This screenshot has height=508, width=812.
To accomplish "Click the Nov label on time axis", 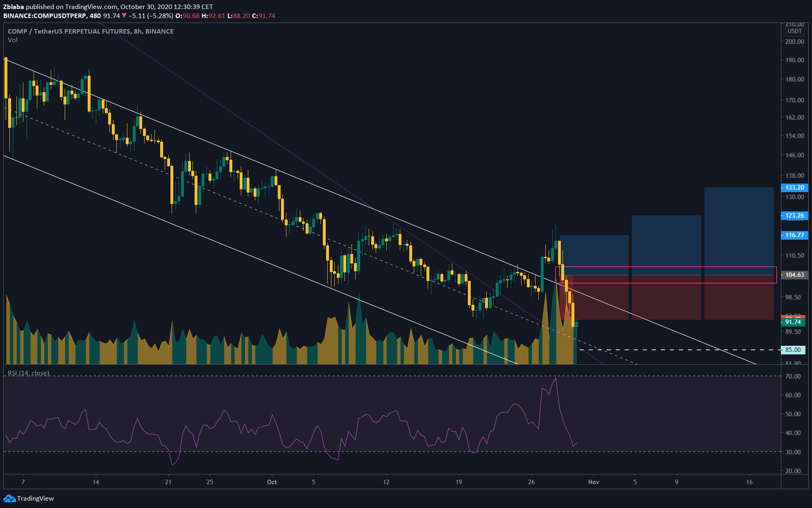I will pos(594,482).
